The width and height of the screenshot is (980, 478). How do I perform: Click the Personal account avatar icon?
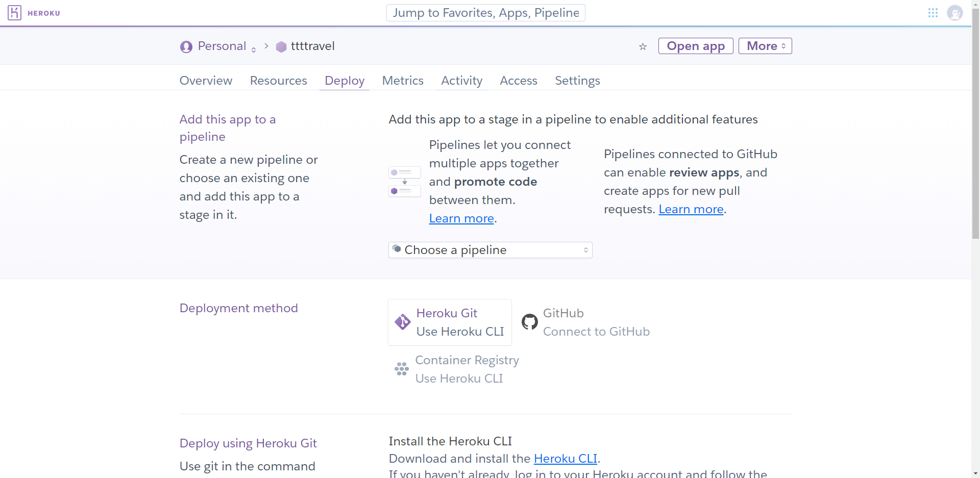pyautogui.click(x=186, y=46)
